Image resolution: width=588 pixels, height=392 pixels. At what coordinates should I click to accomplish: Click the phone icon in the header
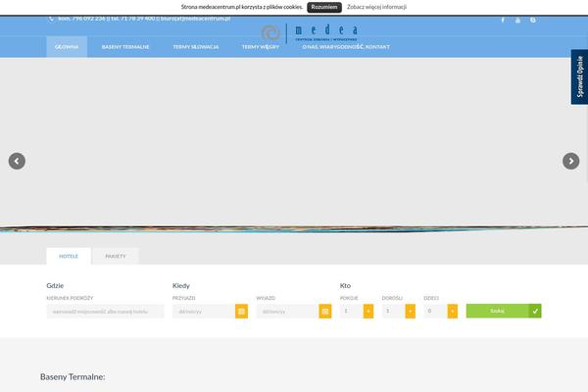click(51, 19)
